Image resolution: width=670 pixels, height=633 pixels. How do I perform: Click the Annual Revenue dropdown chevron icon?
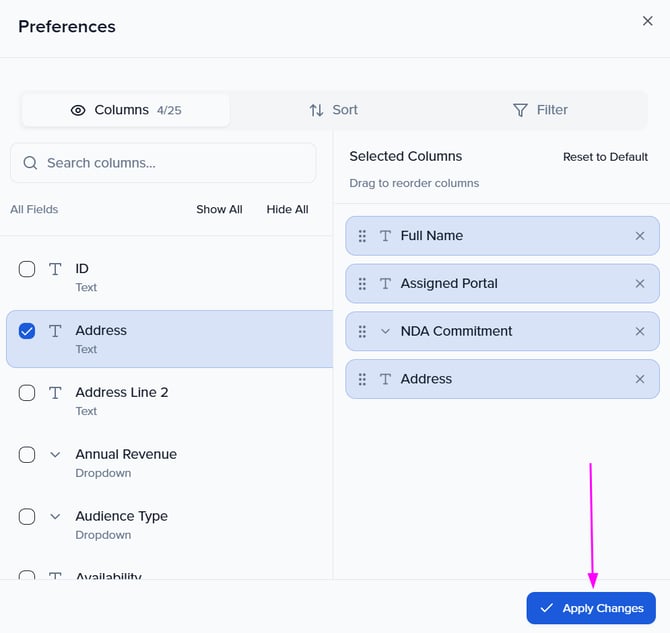coord(55,455)
